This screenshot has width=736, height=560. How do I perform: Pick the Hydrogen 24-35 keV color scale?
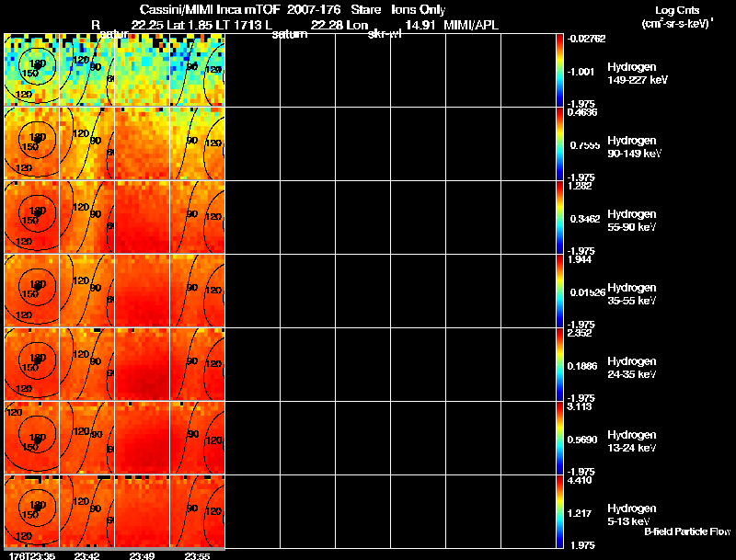tap(559, 365)
